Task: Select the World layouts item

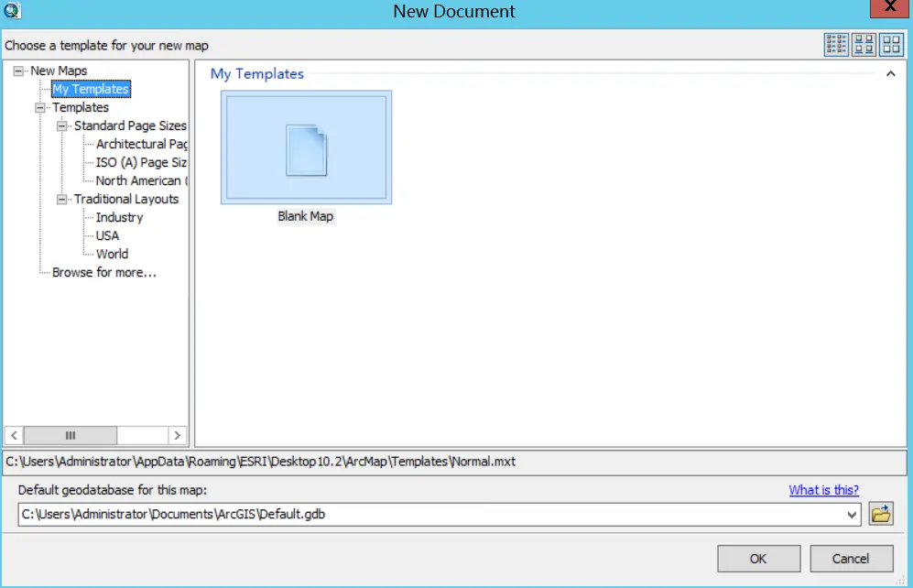Action: pos(112,254)
